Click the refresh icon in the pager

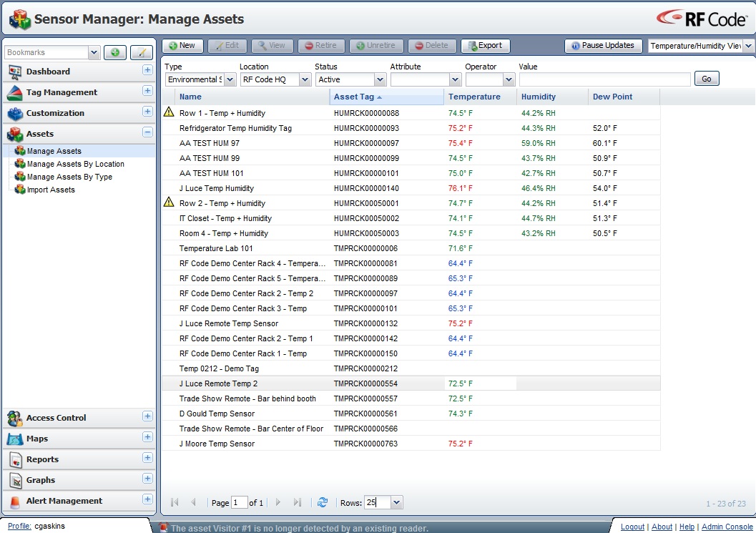tap(323, 503)
